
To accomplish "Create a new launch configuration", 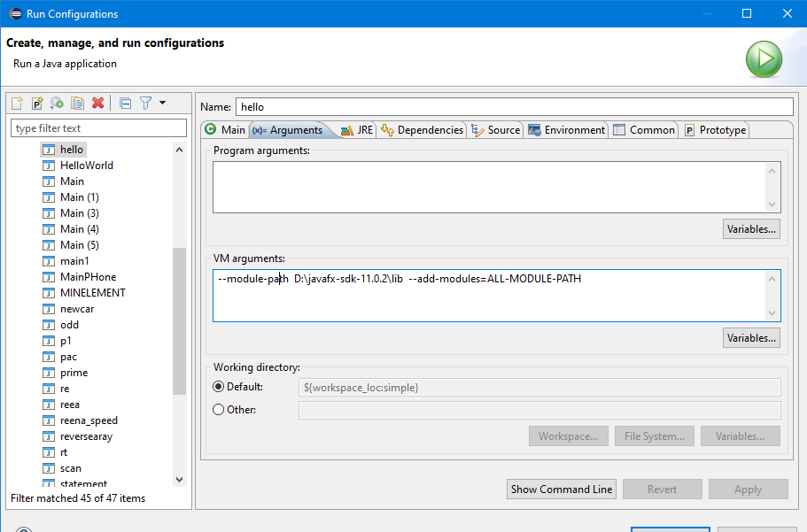I will [16, 103].
